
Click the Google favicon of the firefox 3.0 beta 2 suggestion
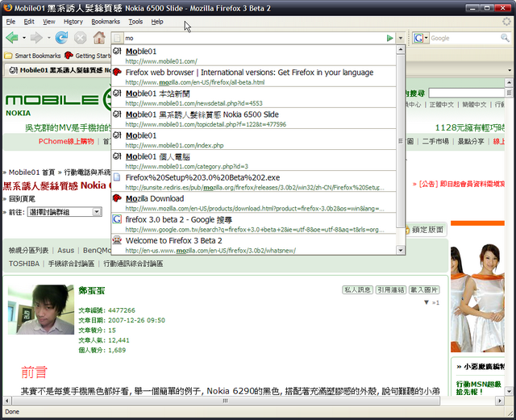pos(117,219)
